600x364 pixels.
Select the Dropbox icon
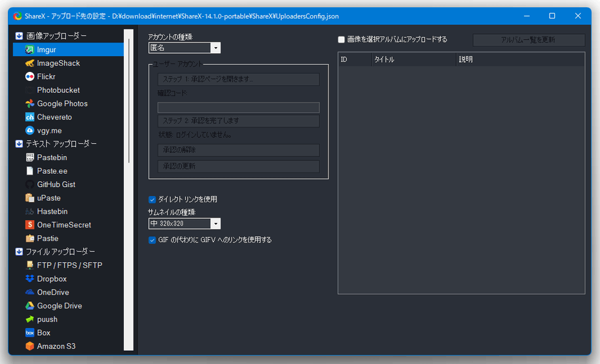pyautogui.click(x=29, y=279)
